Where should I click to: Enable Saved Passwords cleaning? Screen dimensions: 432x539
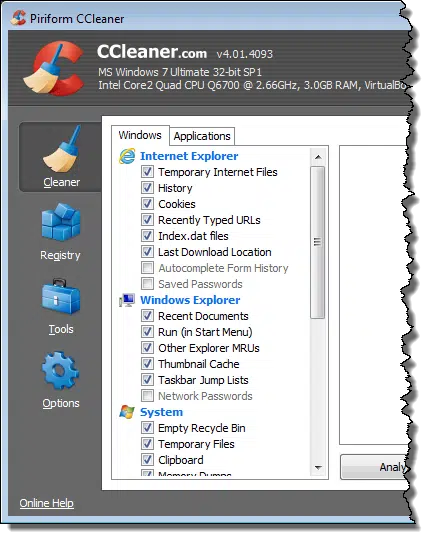click(x=147, y=284)
